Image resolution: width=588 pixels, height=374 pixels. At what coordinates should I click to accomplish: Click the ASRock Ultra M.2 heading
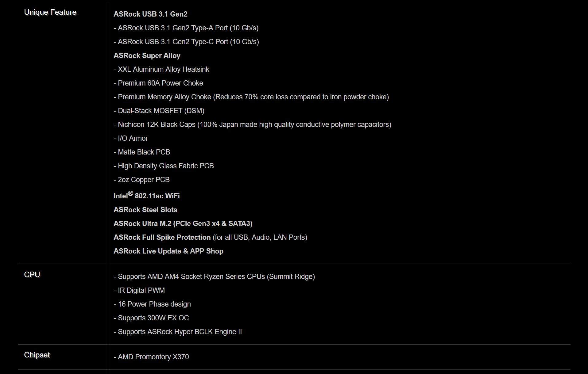(183, 223)
